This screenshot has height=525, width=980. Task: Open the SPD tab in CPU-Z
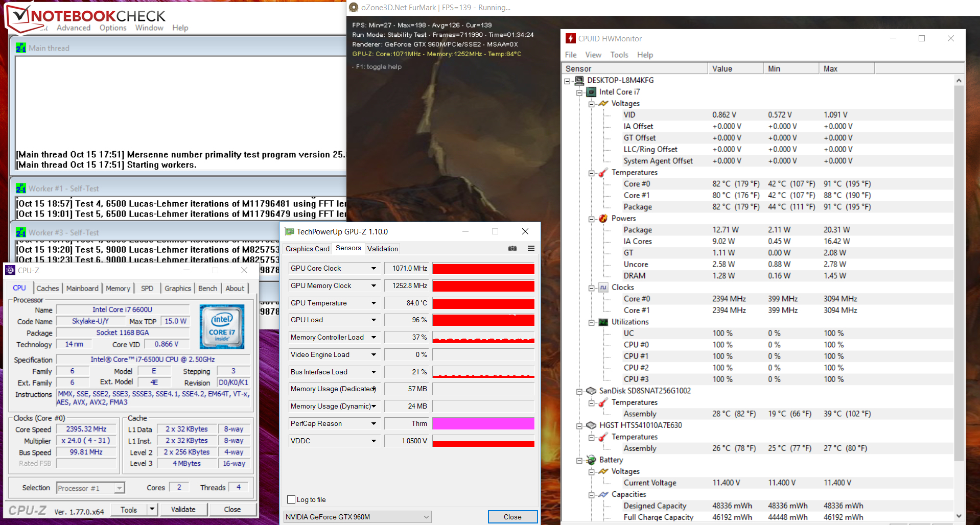pos(147,288)
